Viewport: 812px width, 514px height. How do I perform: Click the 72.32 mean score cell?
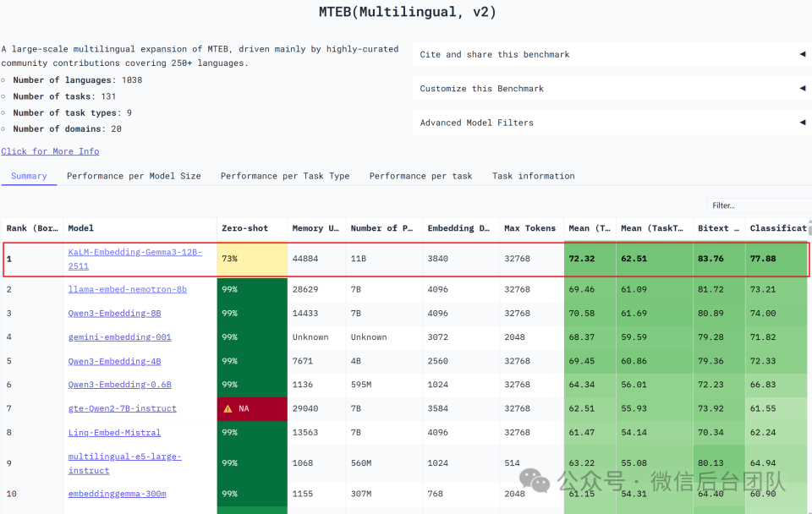click(590, 259)
